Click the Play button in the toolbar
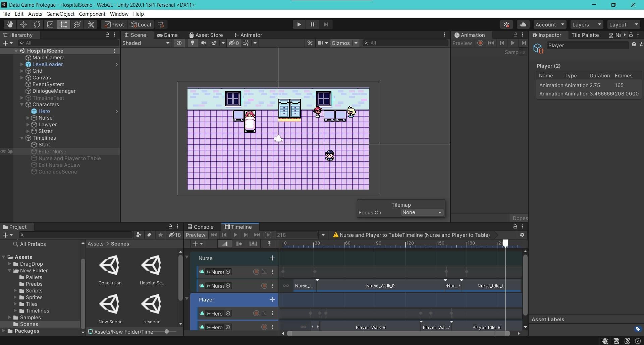This screenshot has width=644, height=345. tap(299, 24)
